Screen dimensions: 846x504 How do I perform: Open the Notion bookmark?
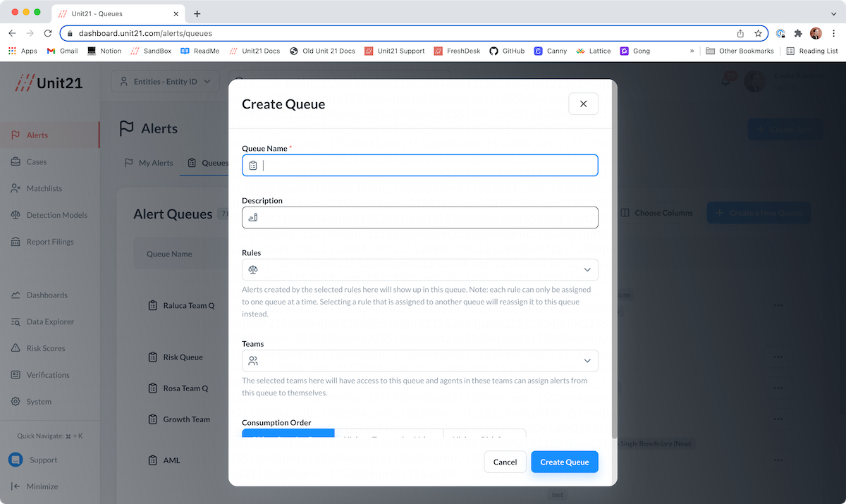pos(104,51)
